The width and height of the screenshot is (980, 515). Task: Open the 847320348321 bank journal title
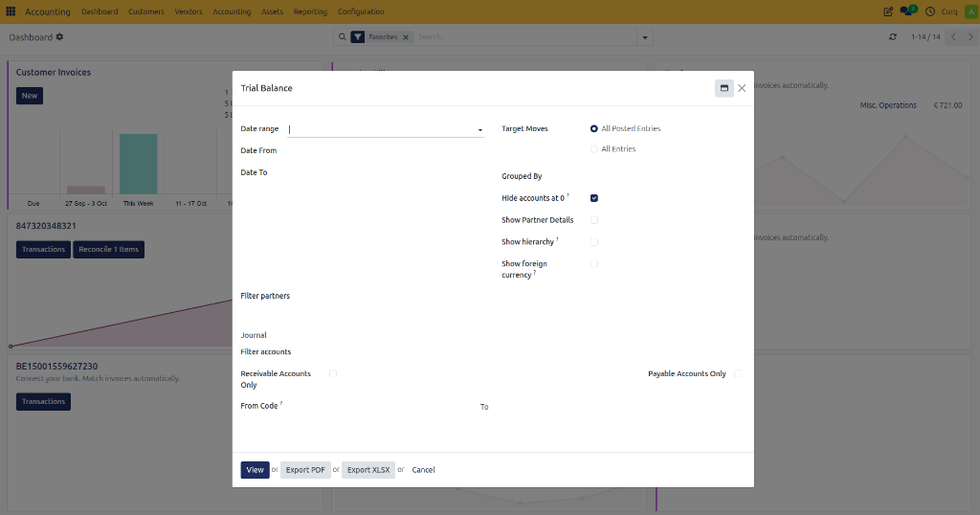[x=46, y=226]
